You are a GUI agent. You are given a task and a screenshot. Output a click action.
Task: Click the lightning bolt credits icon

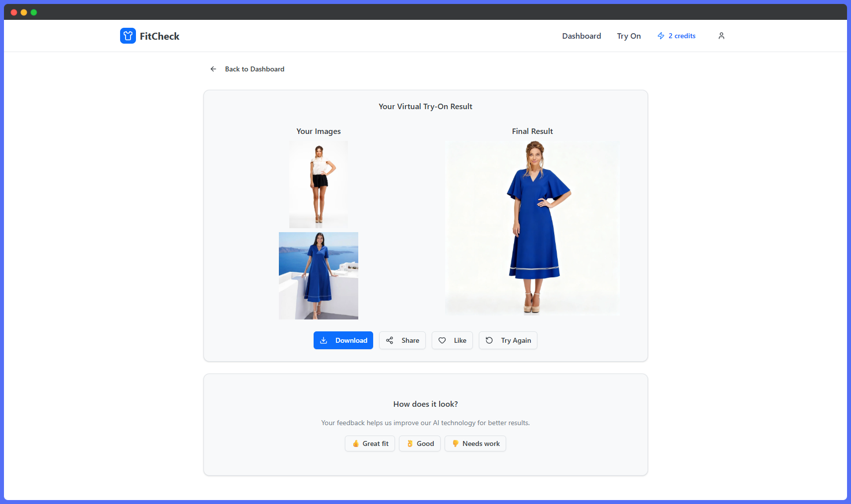pos(660,36)
